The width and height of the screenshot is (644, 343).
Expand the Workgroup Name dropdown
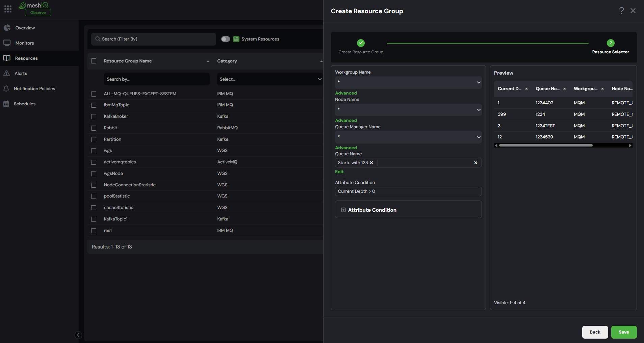(408, 82)
